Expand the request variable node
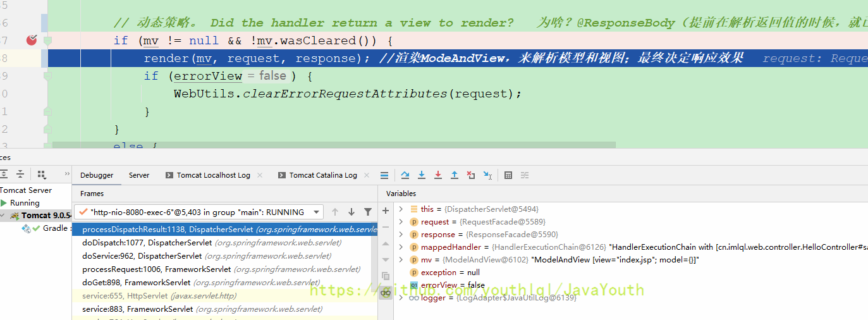The width and height of the screenshot is (868, 320). 401,222
